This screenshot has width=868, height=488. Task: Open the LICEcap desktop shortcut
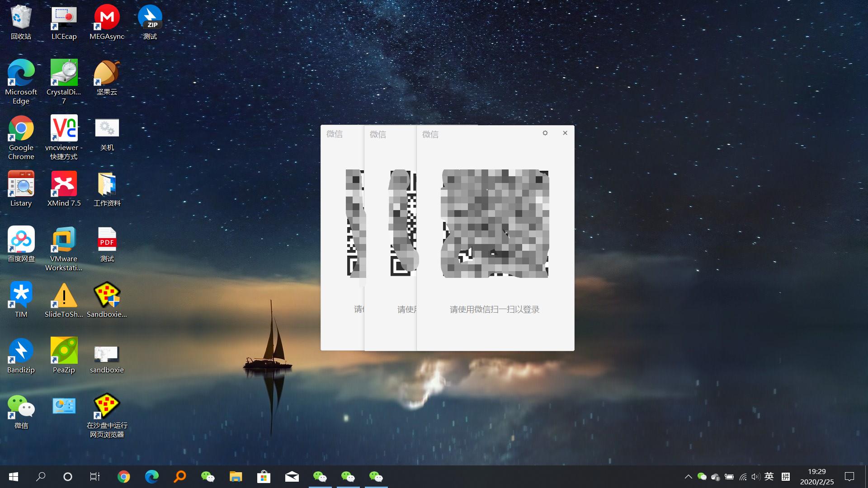[x=64, y=18]
